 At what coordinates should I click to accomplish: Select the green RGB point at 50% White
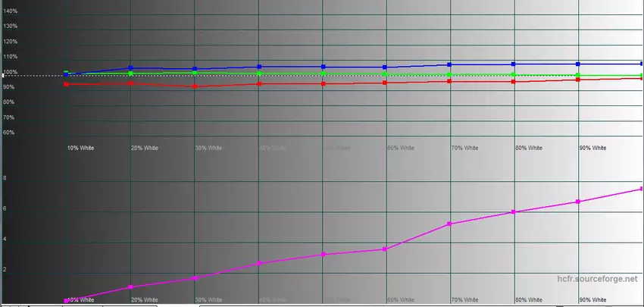pyautogui.click(x=324, y=74)
